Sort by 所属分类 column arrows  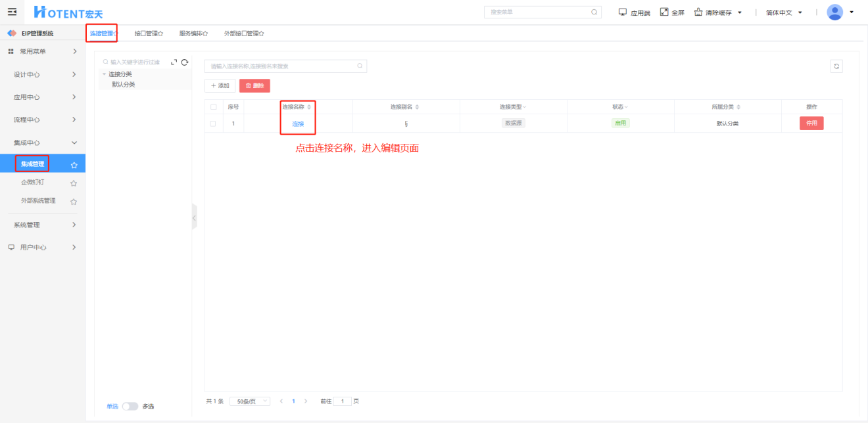738,106
